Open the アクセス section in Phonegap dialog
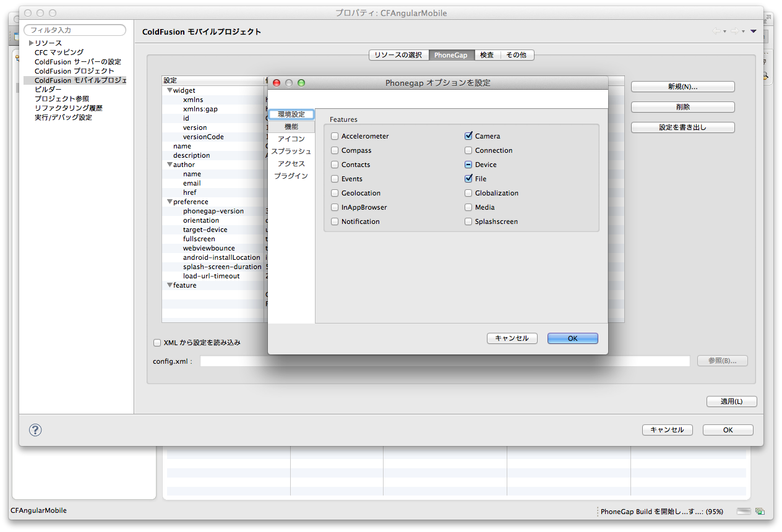The height and width of the screenshot is (532, 782). (291, 164)
